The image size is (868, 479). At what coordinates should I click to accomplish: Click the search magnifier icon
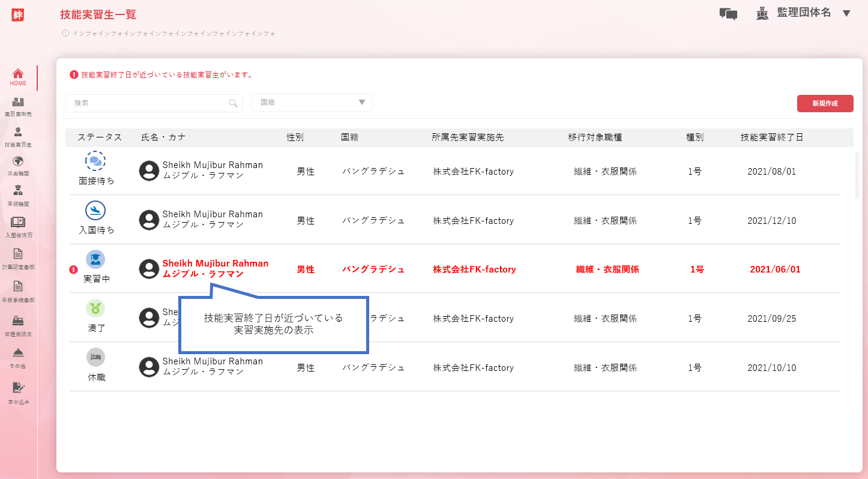pos(233,103)
